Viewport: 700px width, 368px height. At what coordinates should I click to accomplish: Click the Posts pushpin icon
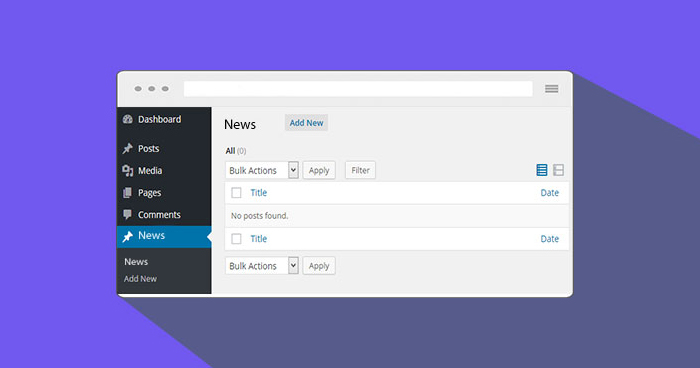click(128, 148)
